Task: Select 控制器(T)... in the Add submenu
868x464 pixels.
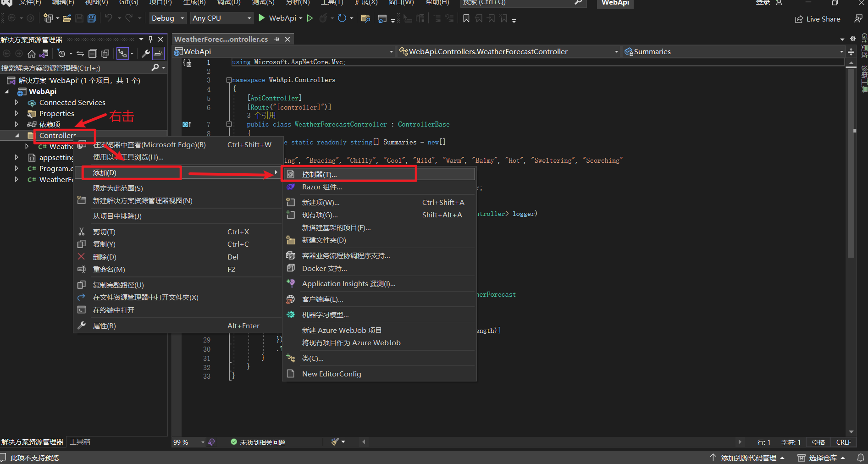Action: [x=379, y=174]
